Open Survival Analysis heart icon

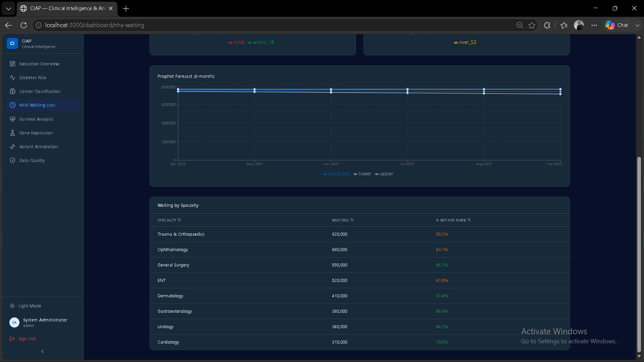[12, 119]
